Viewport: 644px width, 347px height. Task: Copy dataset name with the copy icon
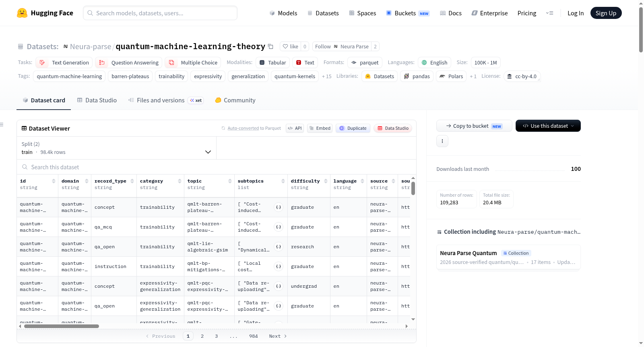271,46
